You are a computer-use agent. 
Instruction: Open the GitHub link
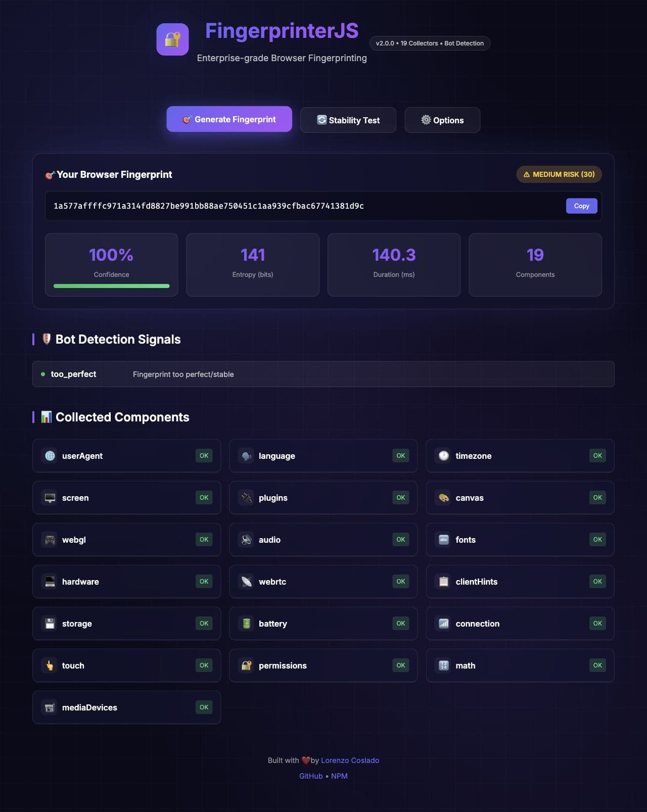point(311,776)
